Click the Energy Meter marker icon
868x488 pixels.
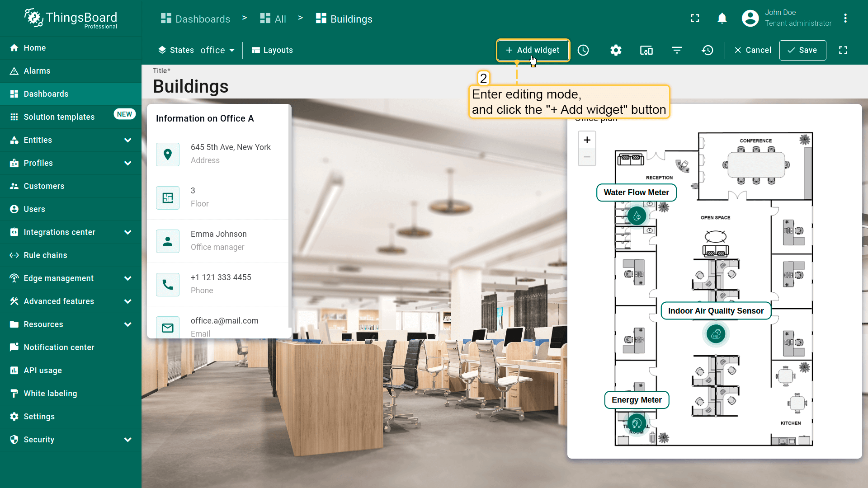(x=637, y=423)
